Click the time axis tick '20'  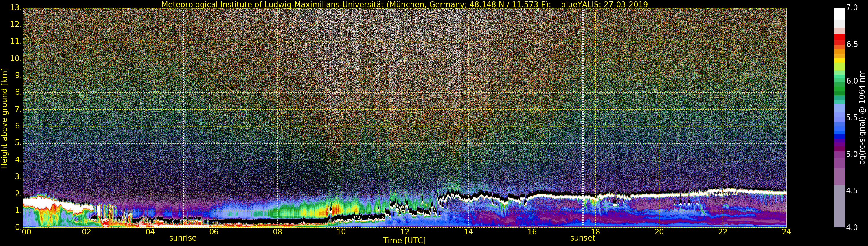point(659,232)
